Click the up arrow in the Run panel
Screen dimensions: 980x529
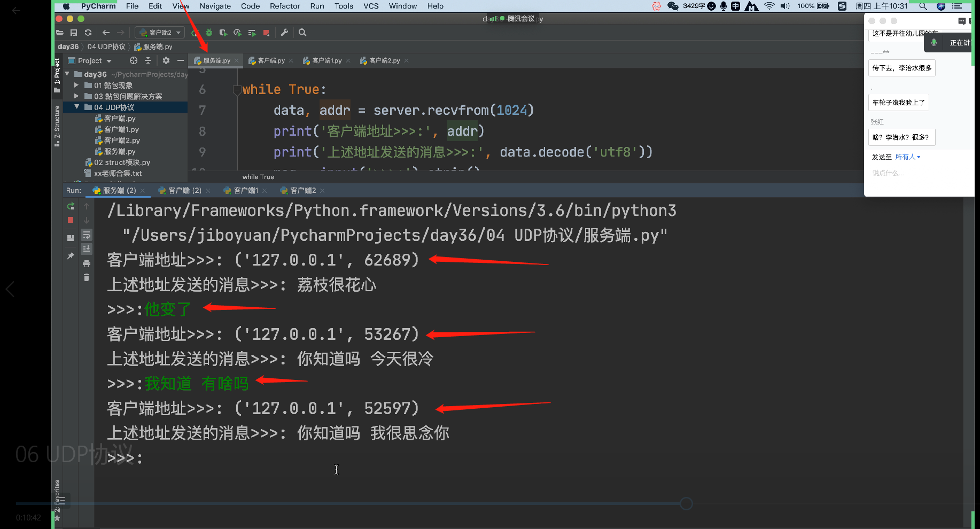87,206
